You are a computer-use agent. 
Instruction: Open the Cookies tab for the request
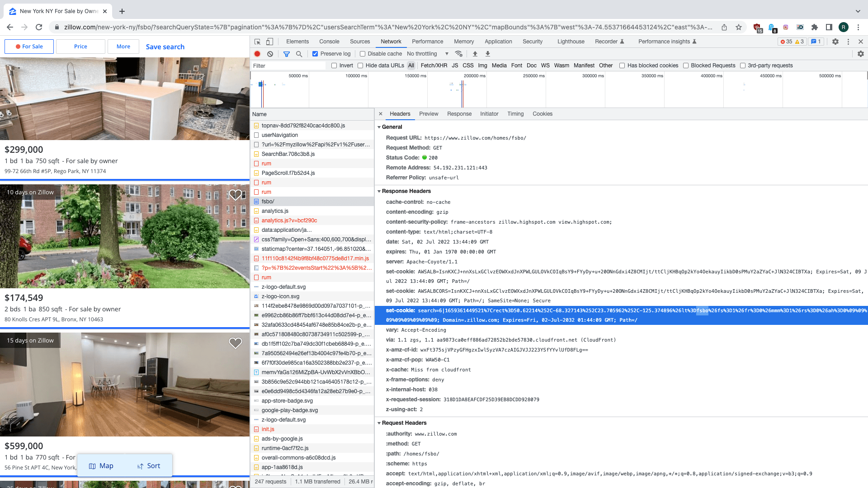(x=542, y=113)
